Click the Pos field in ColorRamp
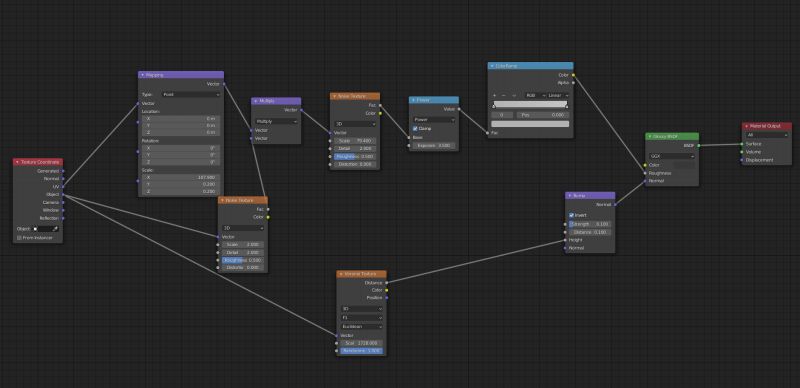Image resolution: width=800 pixels, height=388 pixels. (x=543, y=115)
